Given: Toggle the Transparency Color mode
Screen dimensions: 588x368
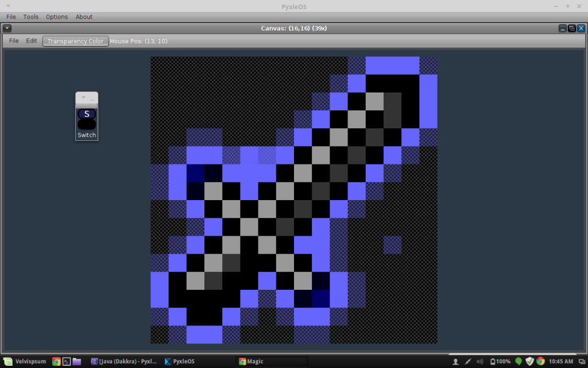Looking at the screenshot, I should [x=75, y=41].
